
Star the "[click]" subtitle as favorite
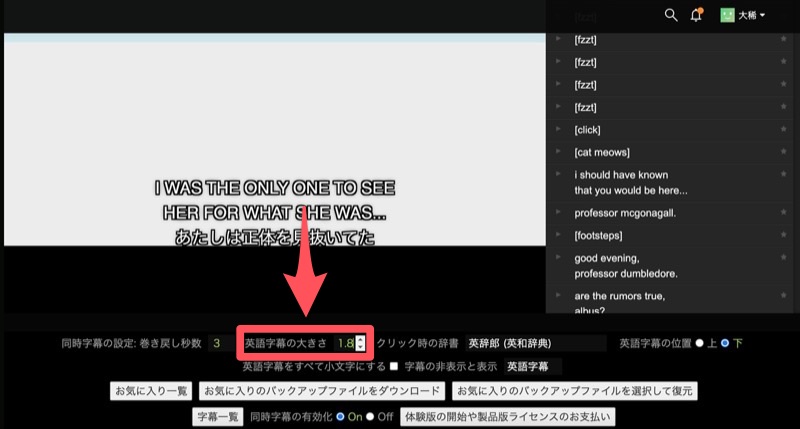[x=783, y=129]
